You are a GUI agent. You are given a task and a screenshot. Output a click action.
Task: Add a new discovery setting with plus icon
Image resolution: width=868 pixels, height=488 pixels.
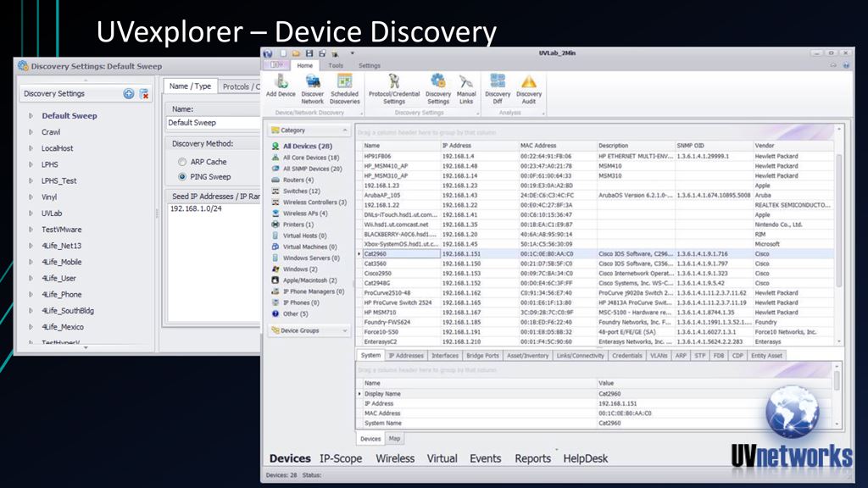point(129,93)
